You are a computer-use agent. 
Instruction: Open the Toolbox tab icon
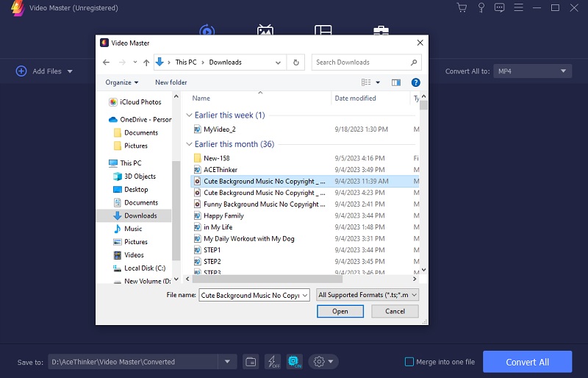coord(381,30)
